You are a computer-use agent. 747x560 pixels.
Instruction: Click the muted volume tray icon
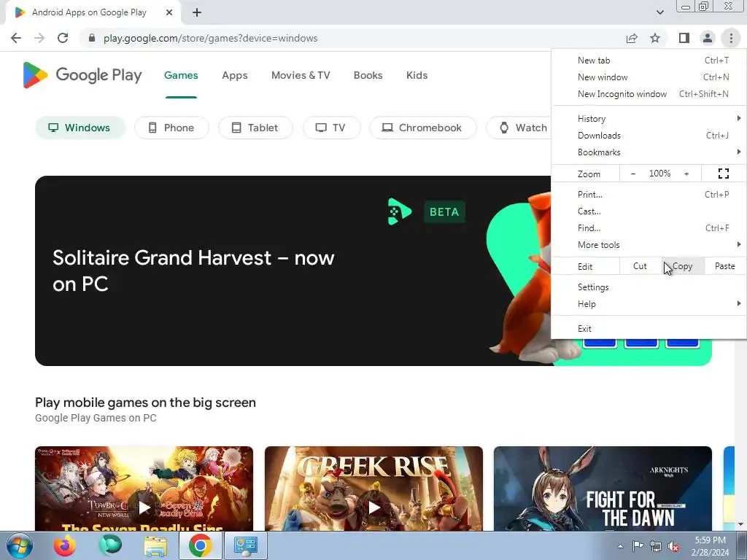coord(673,546)
